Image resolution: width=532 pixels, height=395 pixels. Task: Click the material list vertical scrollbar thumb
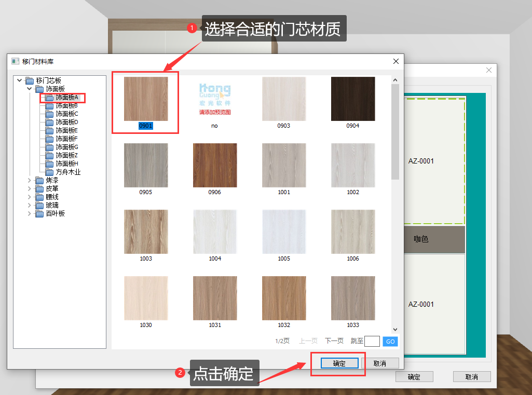pos(395,132)
